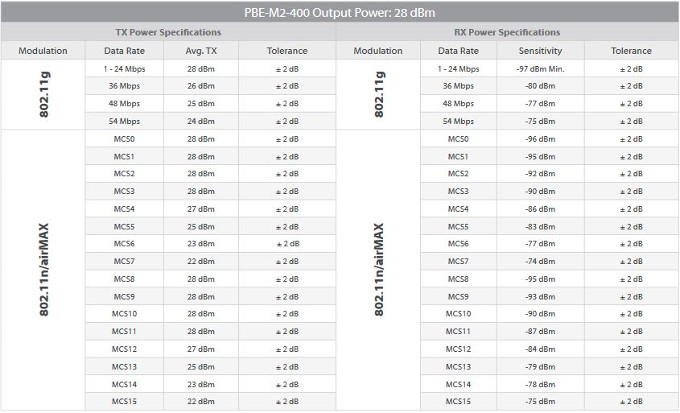
Task: Click '-75 dBm' sensitivity for RX 54 Mbps
Action: pyautogui.click(x=540, y=121)
